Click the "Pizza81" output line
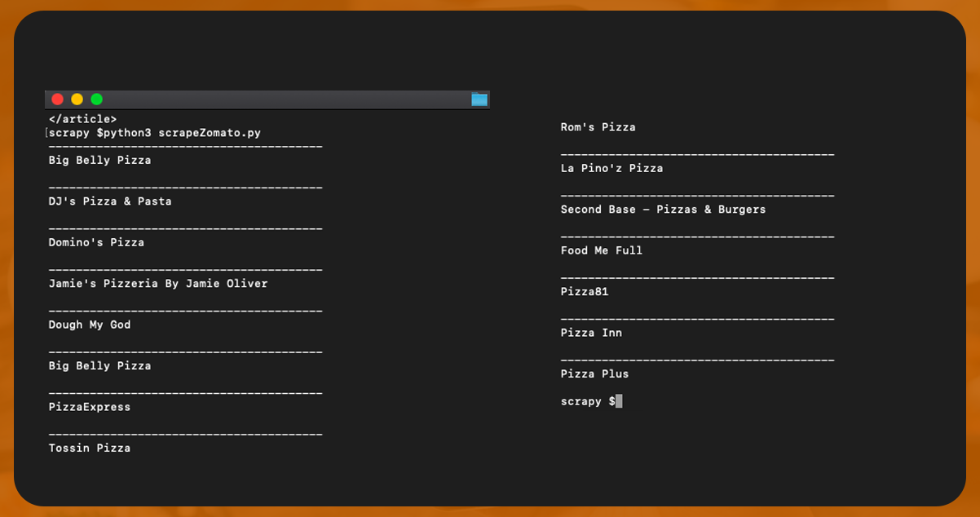This screenshot has height=517, width=980. pos(585,291)
